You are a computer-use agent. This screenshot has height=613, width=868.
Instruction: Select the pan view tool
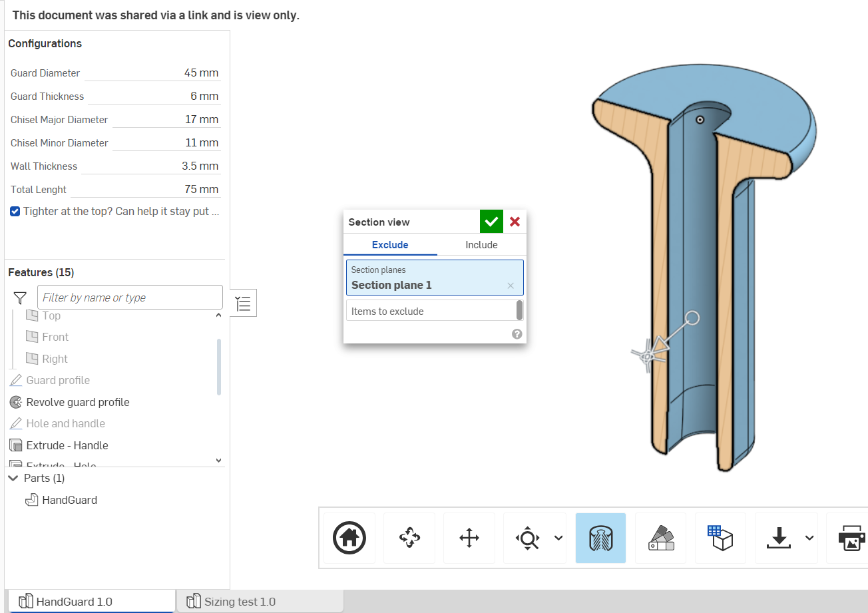(469, 538)
